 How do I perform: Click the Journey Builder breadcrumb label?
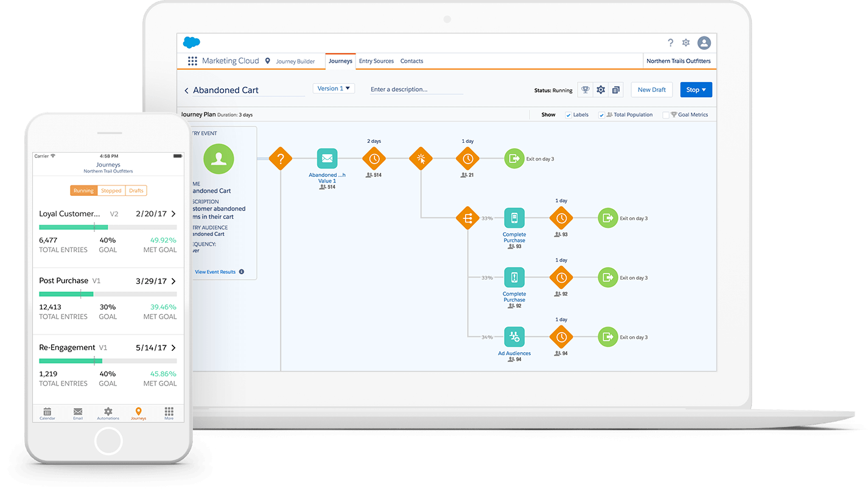[x=295, y=61]
